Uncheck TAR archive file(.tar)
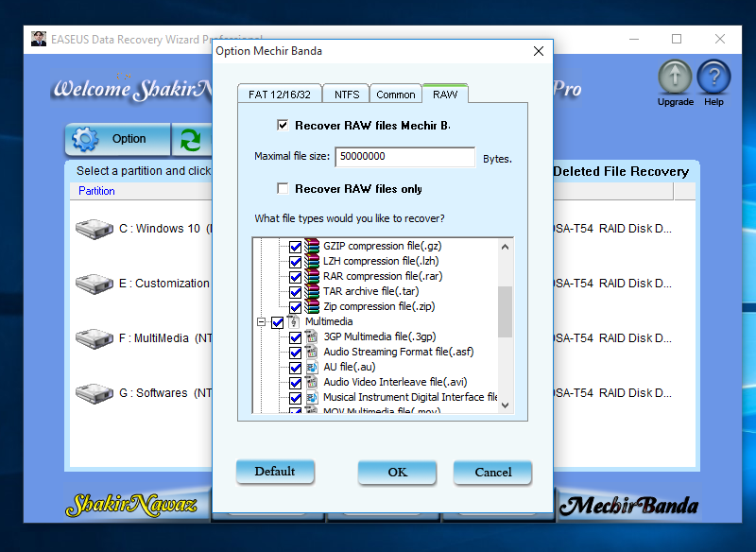Viewport: 756px width, 552px height. [296, 292]
